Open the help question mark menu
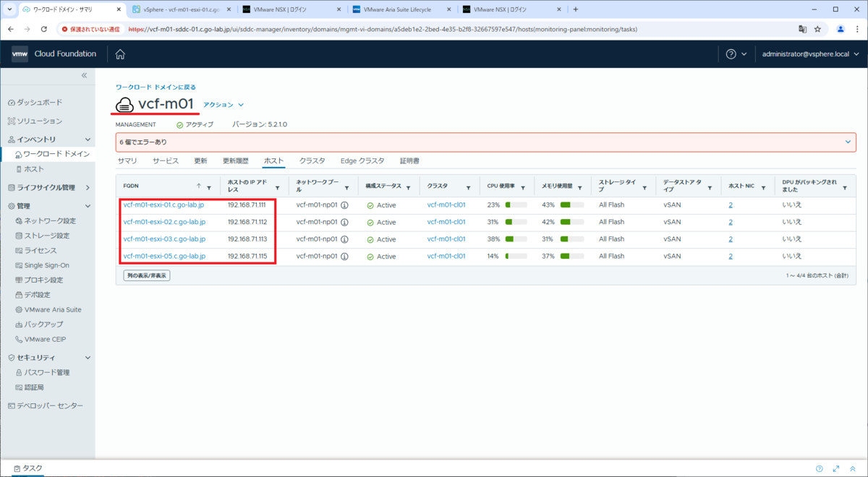868x477 pixels. 736,54
